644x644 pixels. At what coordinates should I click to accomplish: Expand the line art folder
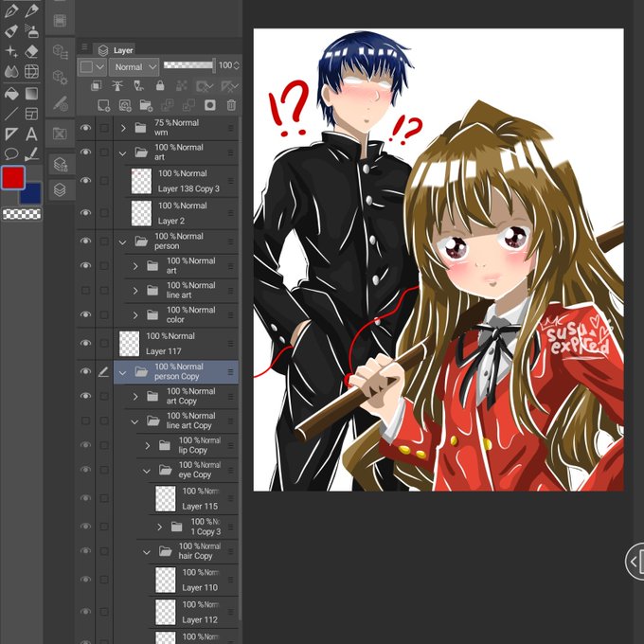click(135, 291)
